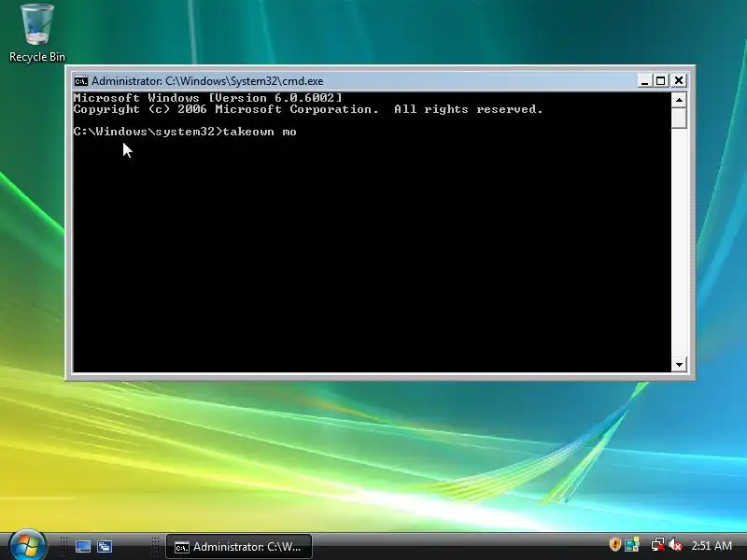Open the network status tray icon

coord(658,545)
